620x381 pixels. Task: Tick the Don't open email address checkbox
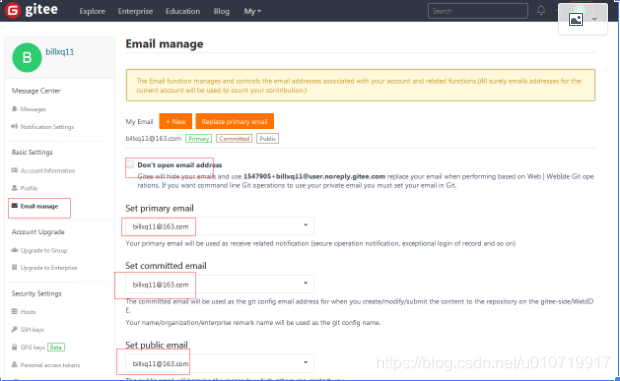[x=130, y=164]
